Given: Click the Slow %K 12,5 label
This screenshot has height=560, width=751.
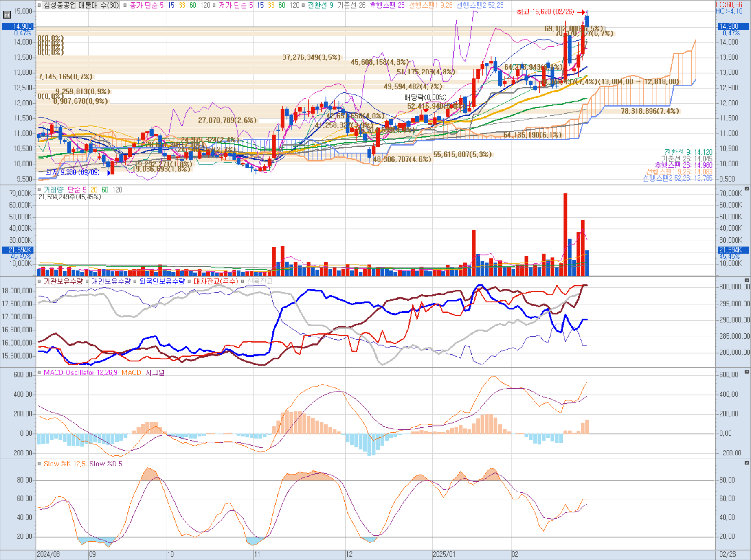Looking at the screenshot, I should point(64,464).
